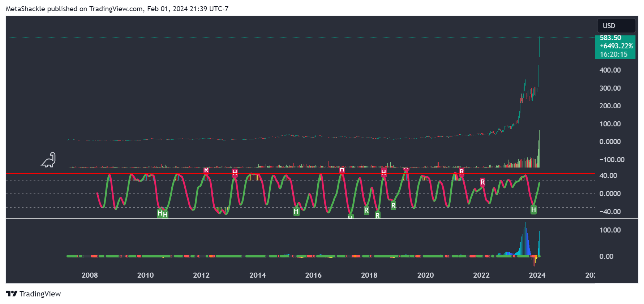Select the red R marker just after 2021
Screen dimensions: 644x304
[461, 172]
